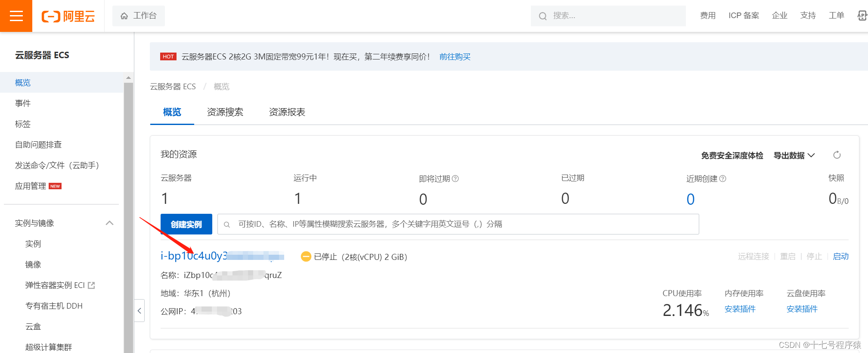The height and width of the screenshot is (353, 868).
Task: Click the HOT badge in banner
Action: tap(168, 56)
